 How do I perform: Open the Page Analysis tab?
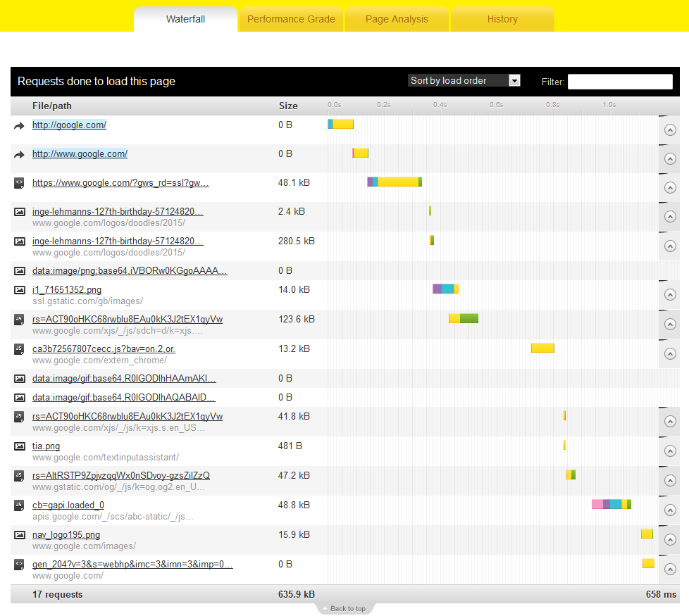[x=397, y=19]
